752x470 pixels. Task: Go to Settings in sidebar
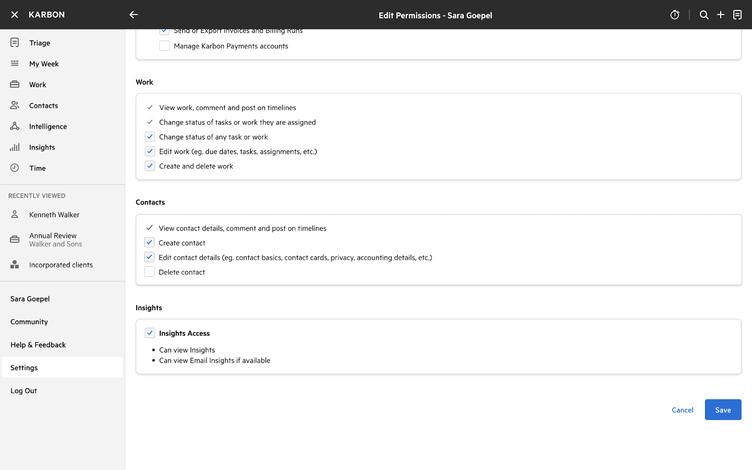[24, 368]
